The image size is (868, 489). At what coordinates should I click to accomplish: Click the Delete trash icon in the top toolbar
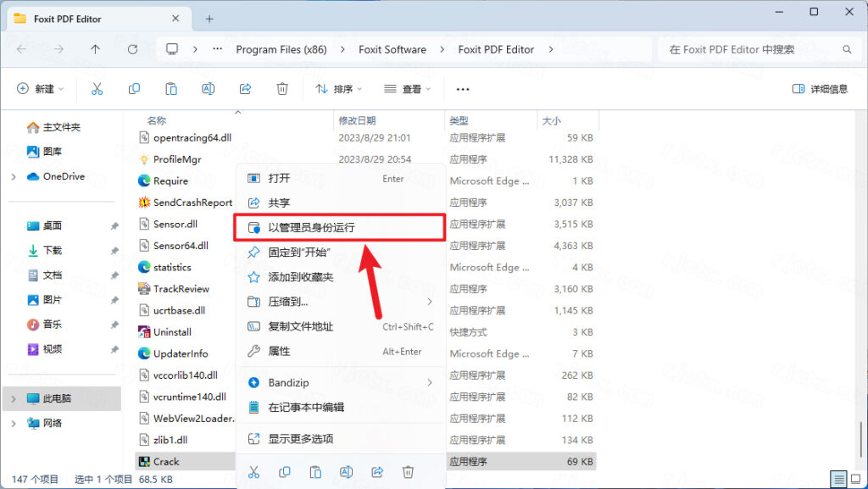(282, 88)
